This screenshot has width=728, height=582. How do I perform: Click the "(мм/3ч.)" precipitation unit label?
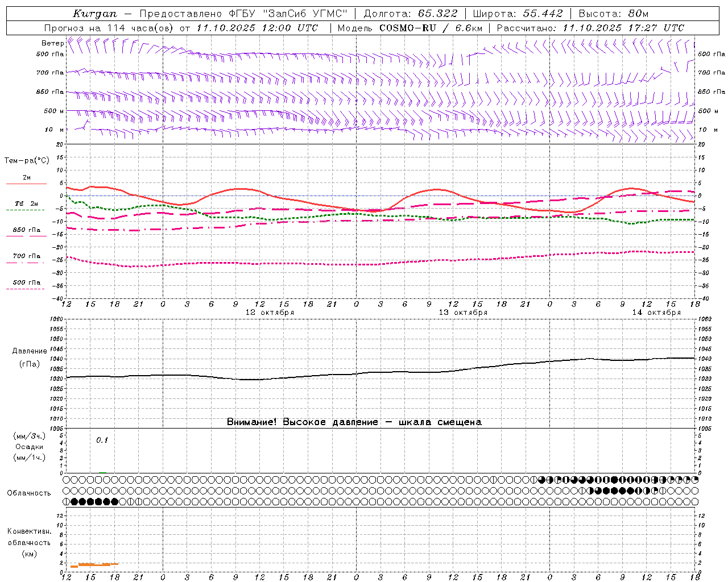tap(30, 436)
